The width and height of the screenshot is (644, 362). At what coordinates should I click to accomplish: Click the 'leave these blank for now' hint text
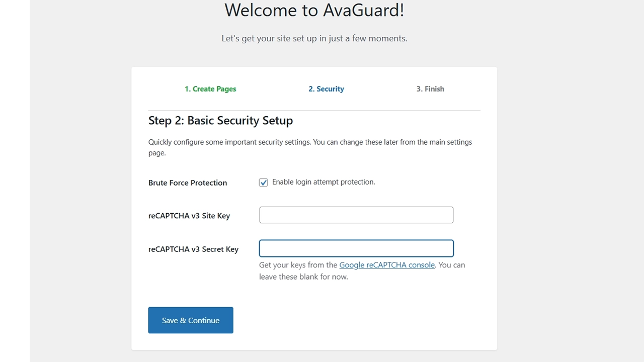(x=303, y=277)
